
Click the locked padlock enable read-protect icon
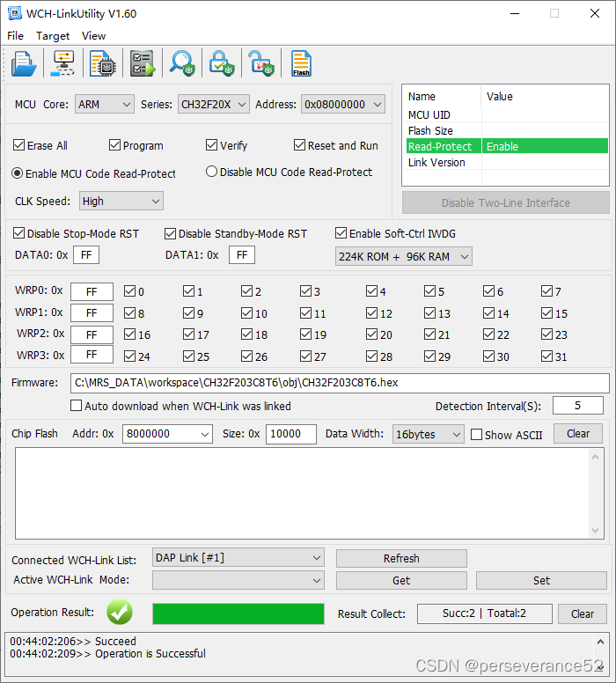tap(221, 63)
